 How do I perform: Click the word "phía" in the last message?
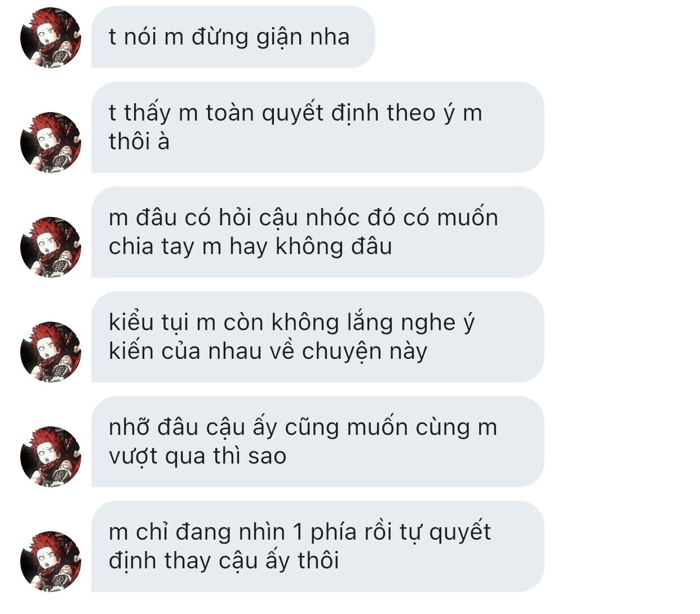pos(334,532)
